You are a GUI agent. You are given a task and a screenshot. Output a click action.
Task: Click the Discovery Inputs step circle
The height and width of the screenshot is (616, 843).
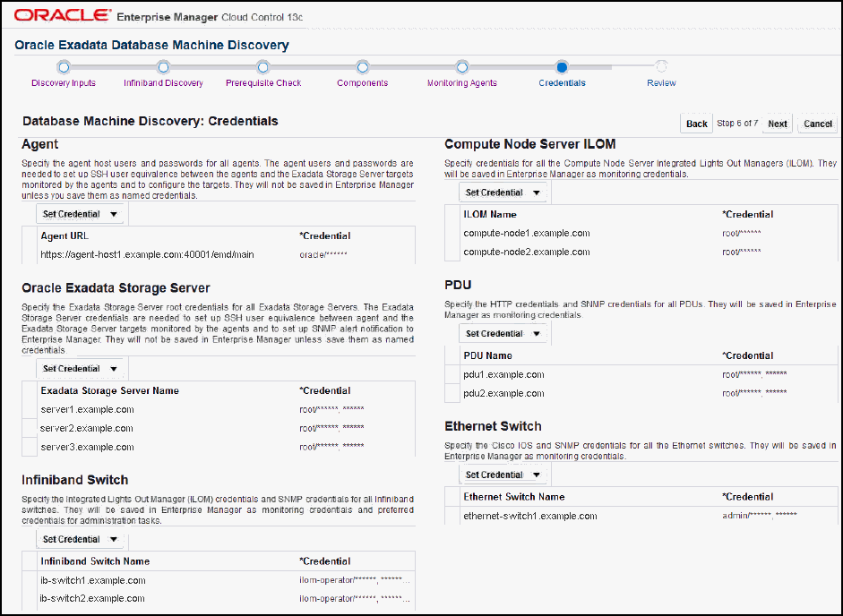[64, 67]
